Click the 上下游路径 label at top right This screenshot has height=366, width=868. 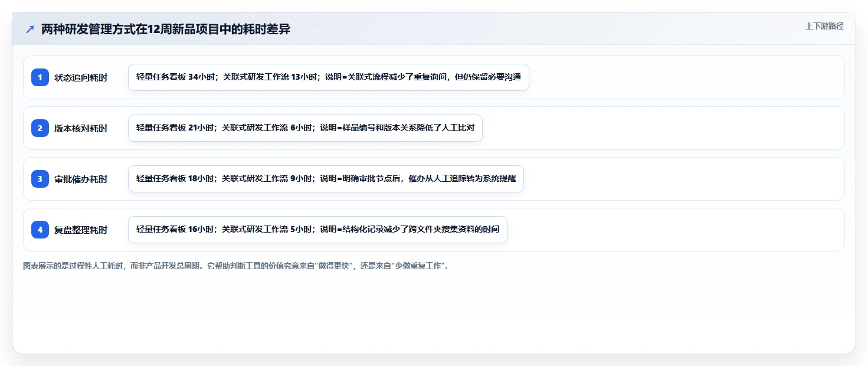point(825,26)
